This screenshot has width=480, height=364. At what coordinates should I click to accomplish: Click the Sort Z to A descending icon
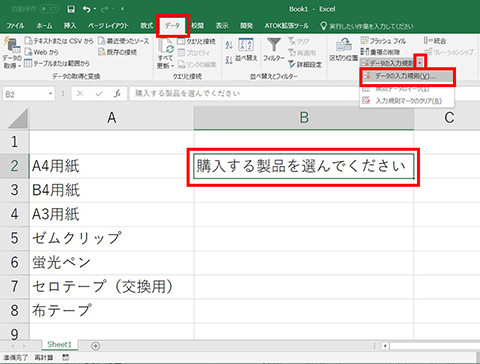pyautogui.click(x=229, y=60)
